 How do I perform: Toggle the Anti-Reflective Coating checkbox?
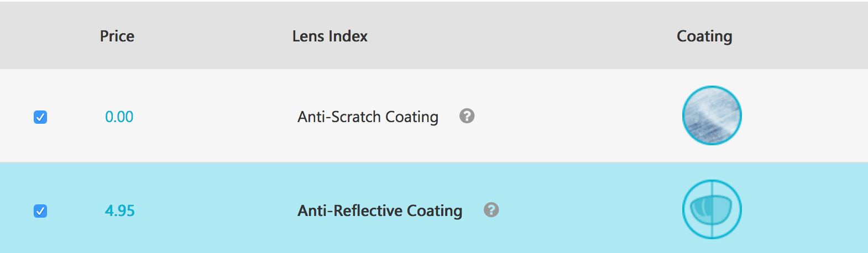pos(40,211)
